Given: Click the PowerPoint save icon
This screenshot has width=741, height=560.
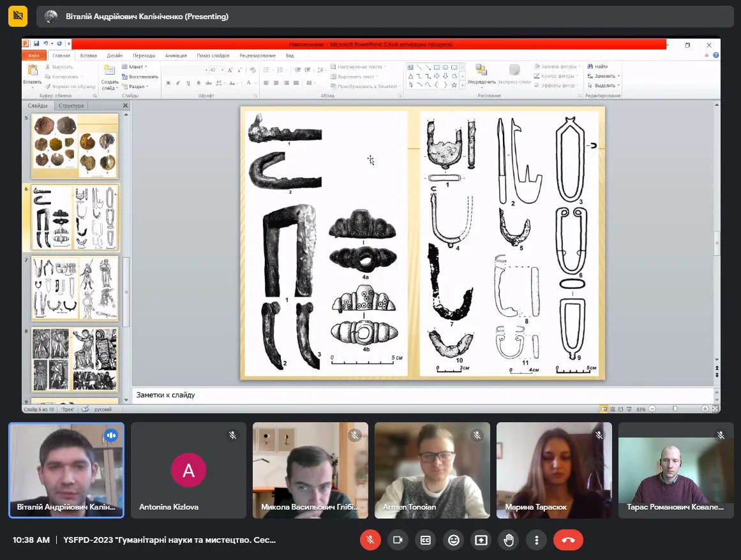Looking at the screenshot, I should 37,44.
